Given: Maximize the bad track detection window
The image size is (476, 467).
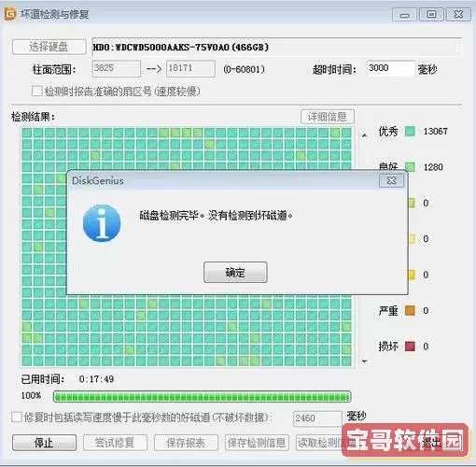Looking at the screenshot, I should coord(431,15).
